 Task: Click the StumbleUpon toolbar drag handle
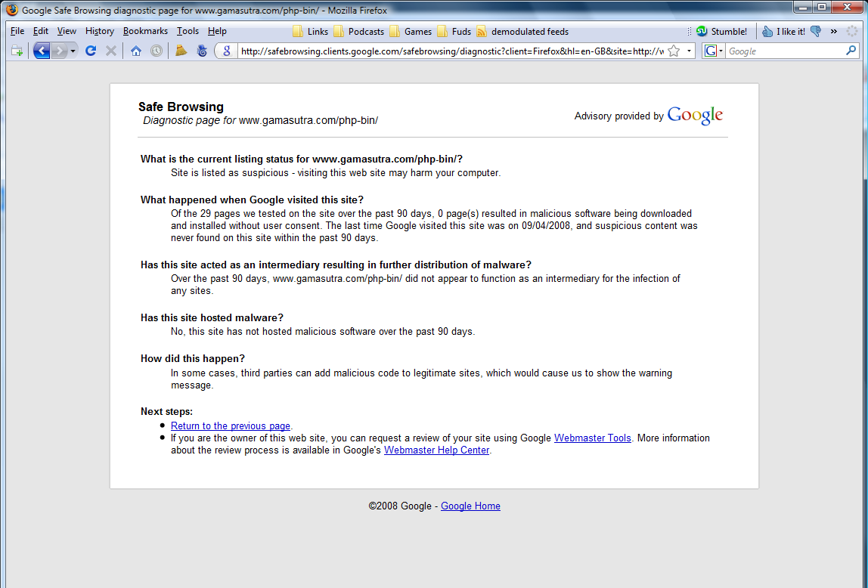click(690, 32)
